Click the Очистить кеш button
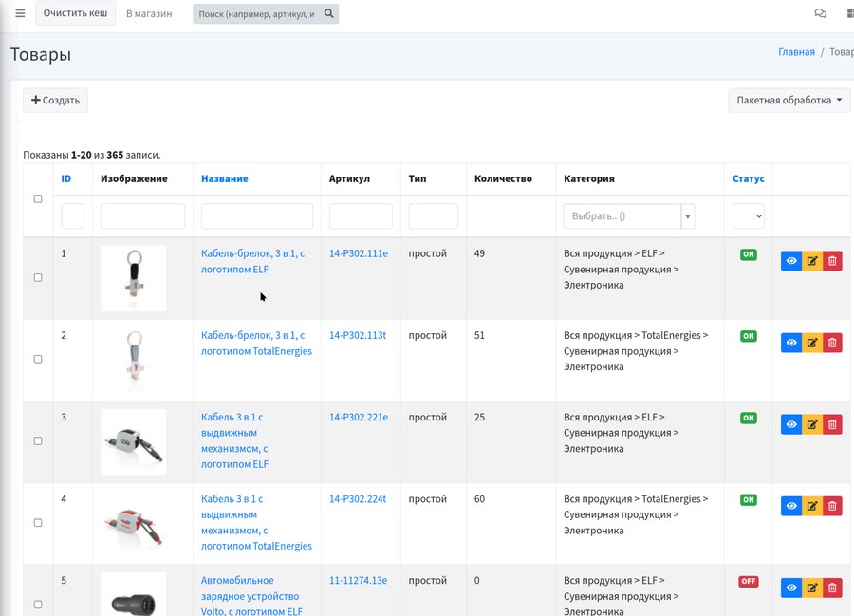 pos(75,13)
